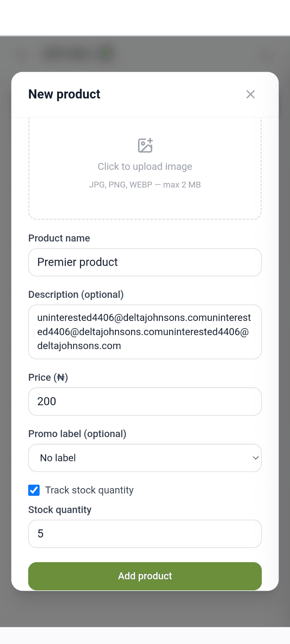Click the dashed image upload area
Image resolution: width=290 pixels, height=644 pixels.
(145, 168)
